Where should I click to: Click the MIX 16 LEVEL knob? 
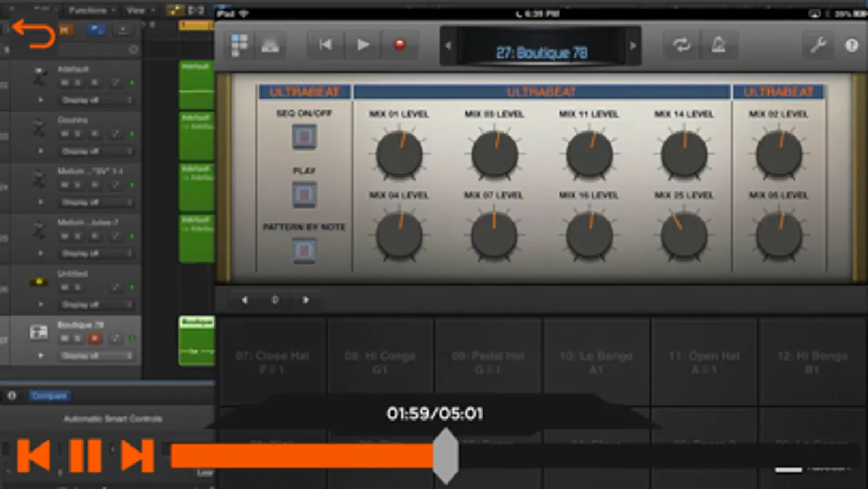589,236
